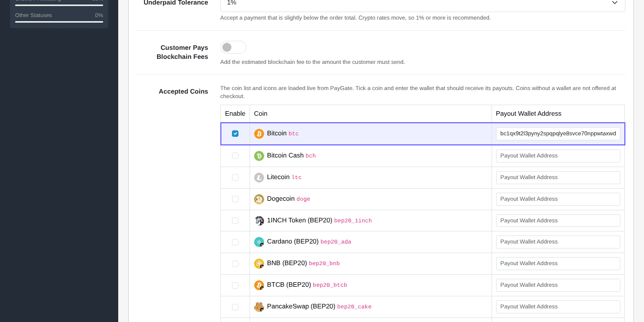Image resolution: width=644 pixels, height=322 pixels.
Task: Click the Dogecoin coin icon
Action: (259, 199)
